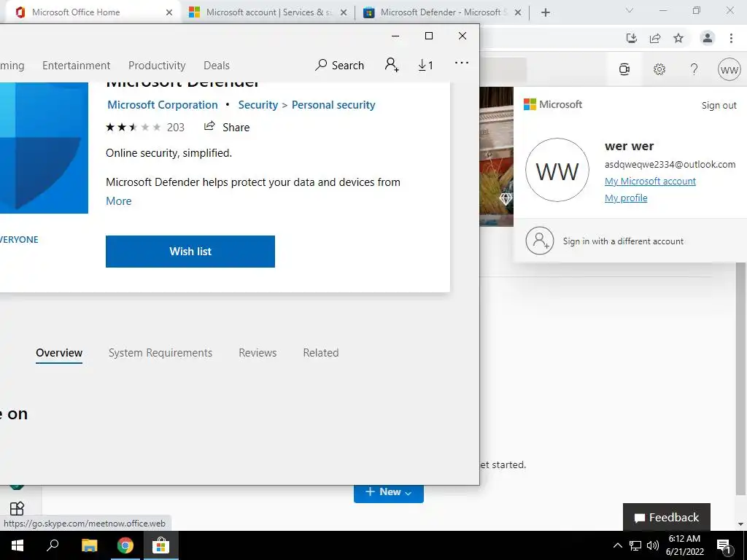Open Windows taskbar search
Viewport: 747px width, 560px height.
[x=53, y=545]
